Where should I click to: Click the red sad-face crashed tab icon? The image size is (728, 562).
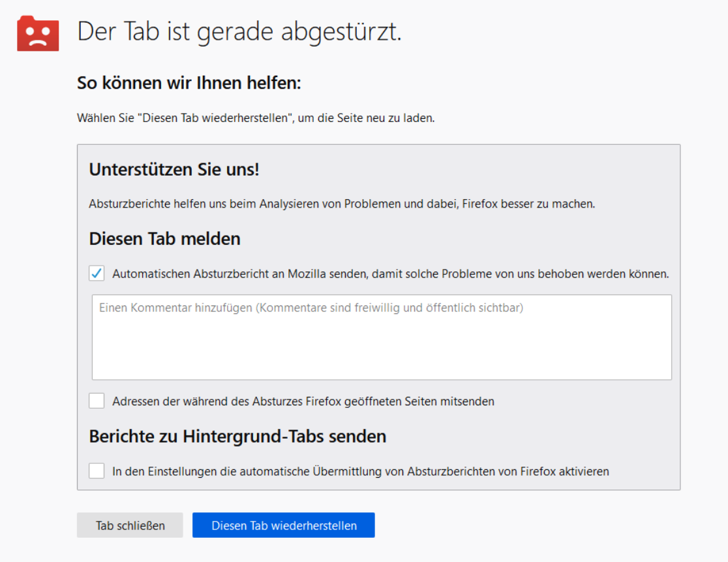click(38, 33)
